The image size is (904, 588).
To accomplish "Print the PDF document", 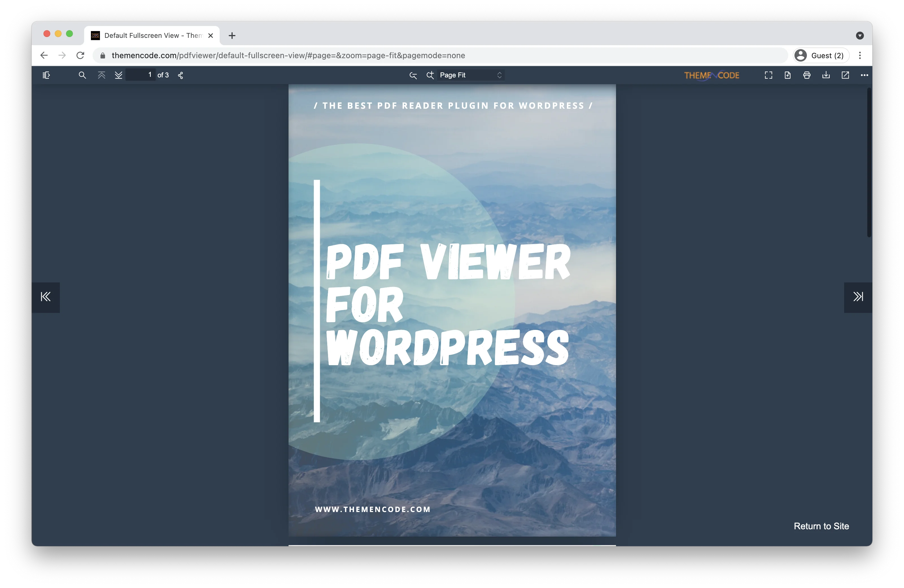I will click(x=806, y=75).
